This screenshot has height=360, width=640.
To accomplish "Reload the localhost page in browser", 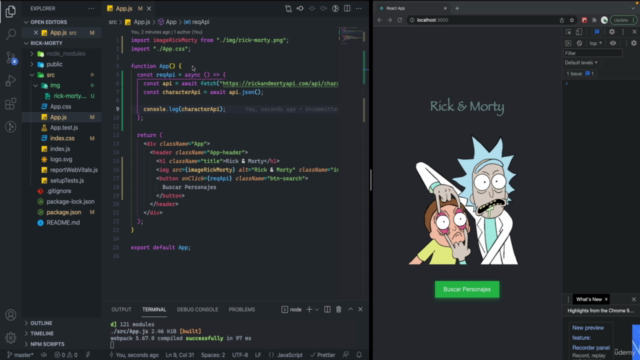I will tap(400, 20).
